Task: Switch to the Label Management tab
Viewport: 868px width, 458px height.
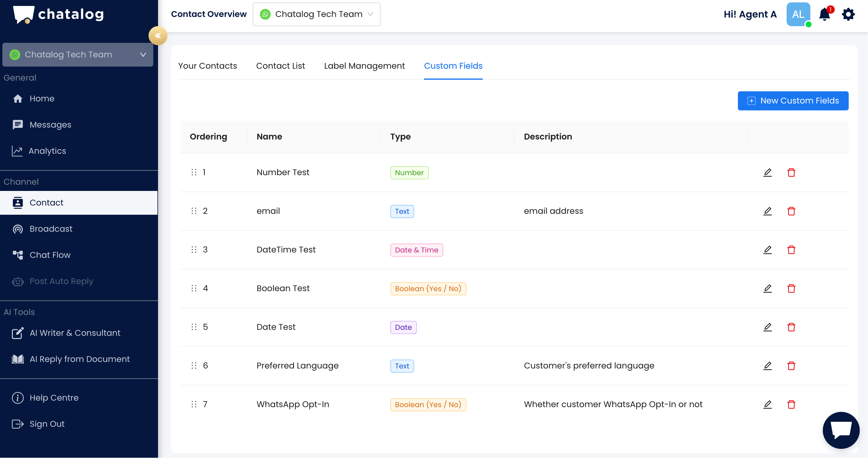Action: (x=364, y=66)
